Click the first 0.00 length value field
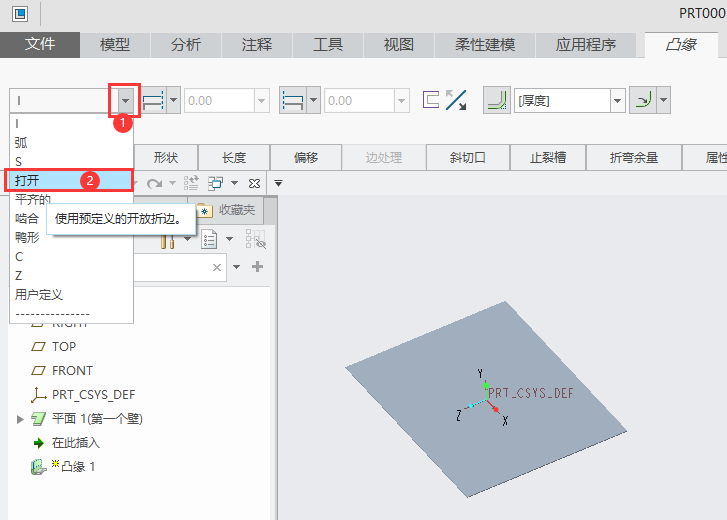 (219, 101)
